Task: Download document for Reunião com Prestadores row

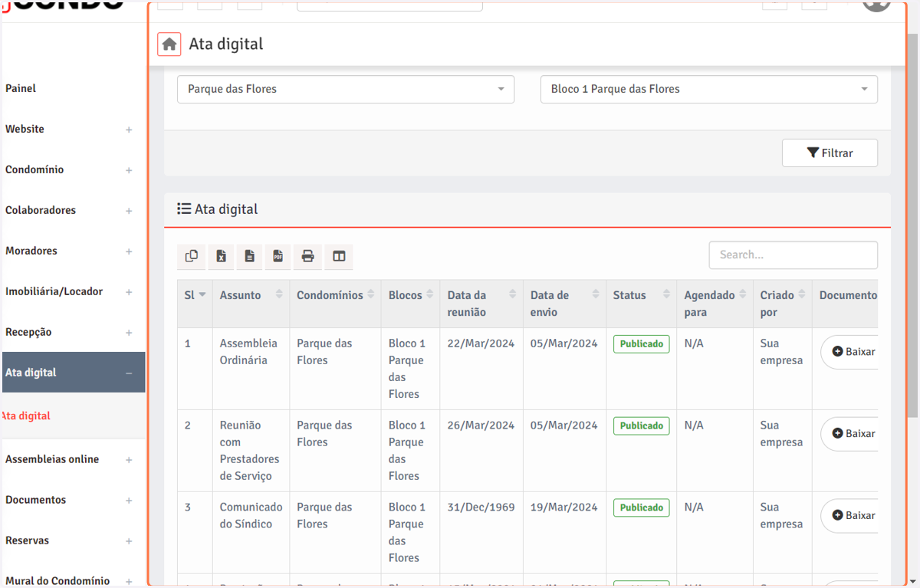Action: click(x=849, y=434)
